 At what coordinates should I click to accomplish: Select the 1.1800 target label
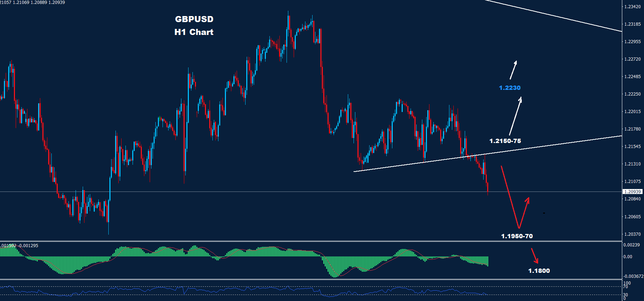pos(539,271)
